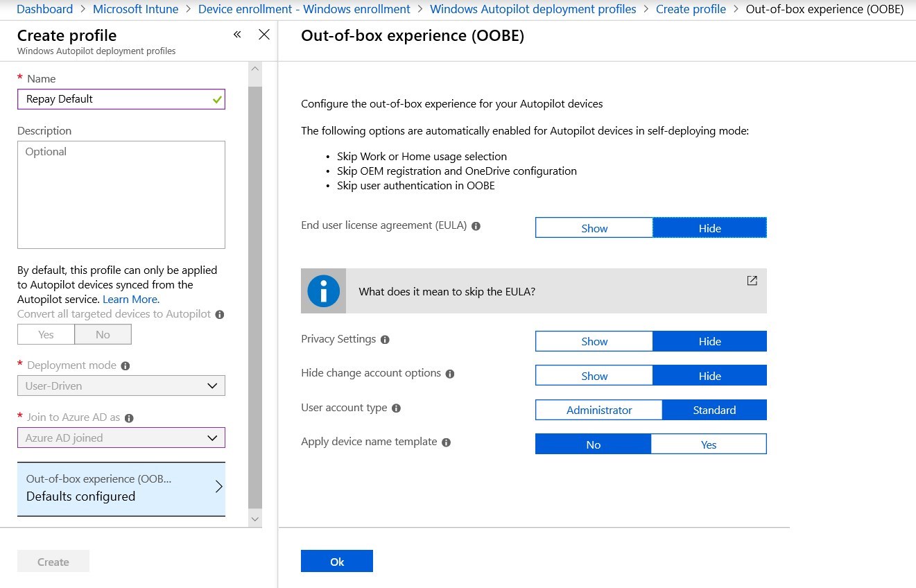Go to Windows Autopilot deployment profiles breadcrumb
The width and height of the screenshot is (916, 588).
coord(533,9)
